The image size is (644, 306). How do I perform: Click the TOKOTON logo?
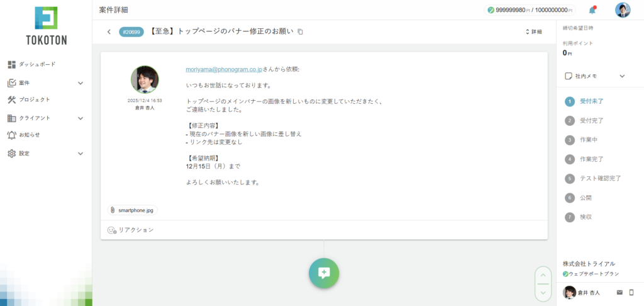pos(46,26)
